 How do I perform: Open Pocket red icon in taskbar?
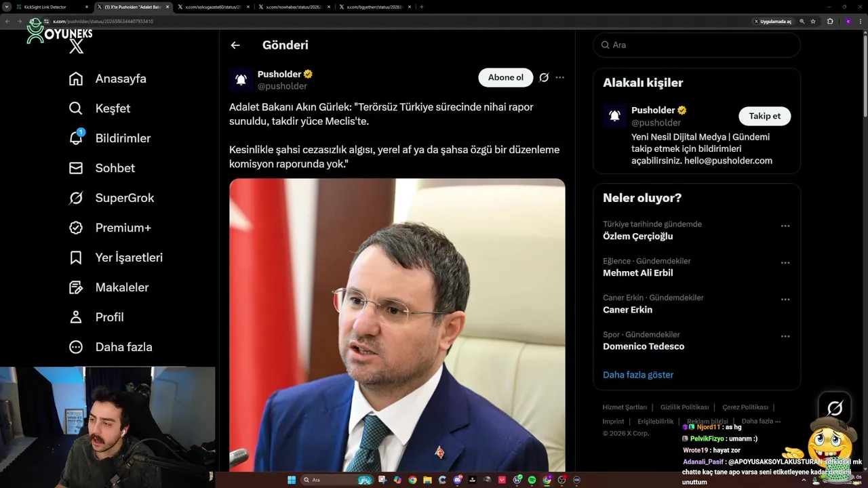point(502,480)
